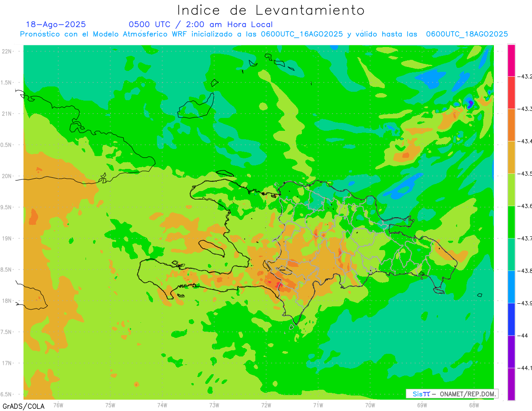Screen dimensions: 532x411
Task: Click the "68W" longitude label
Action: [474, 405]
